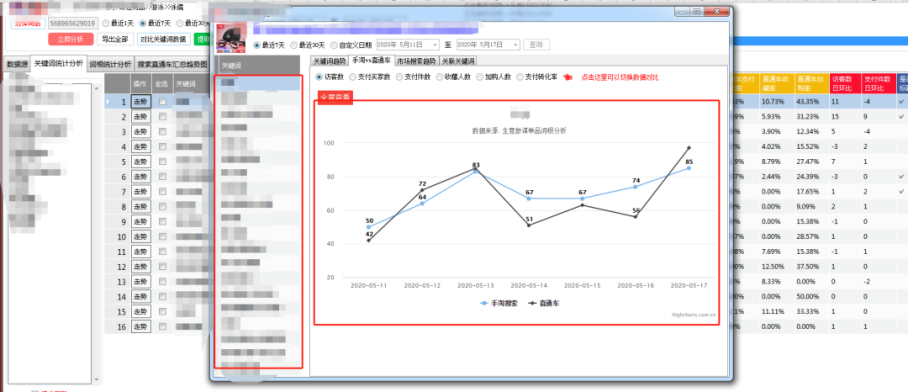Toggle 直通车 series in chart legend

click(544, 303)
